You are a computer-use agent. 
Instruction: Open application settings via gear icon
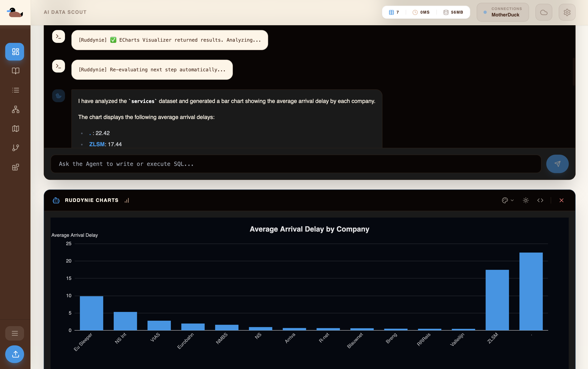coord(567,12)
